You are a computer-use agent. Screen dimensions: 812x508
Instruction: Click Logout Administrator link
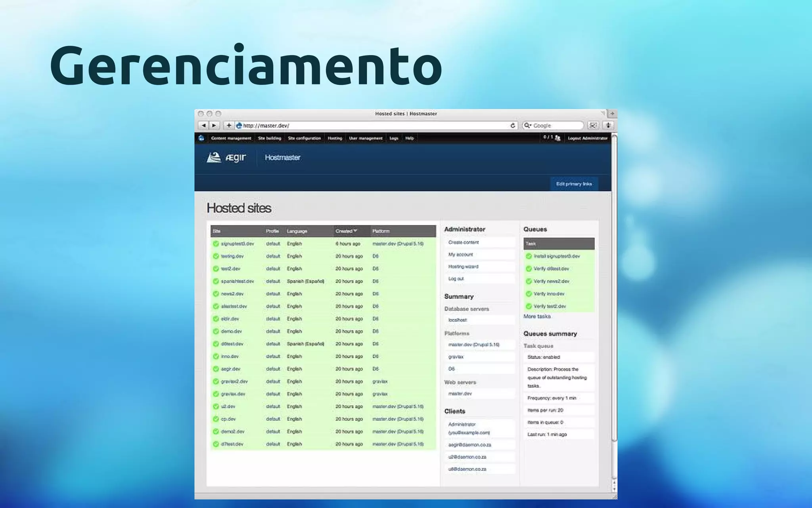pyautogui.click(x=588, y=138)
